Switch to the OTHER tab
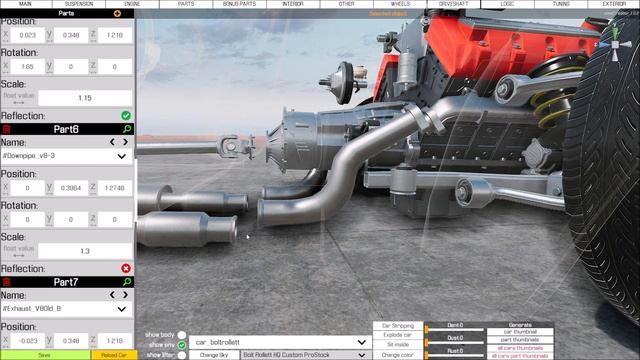 coord(347,4)
